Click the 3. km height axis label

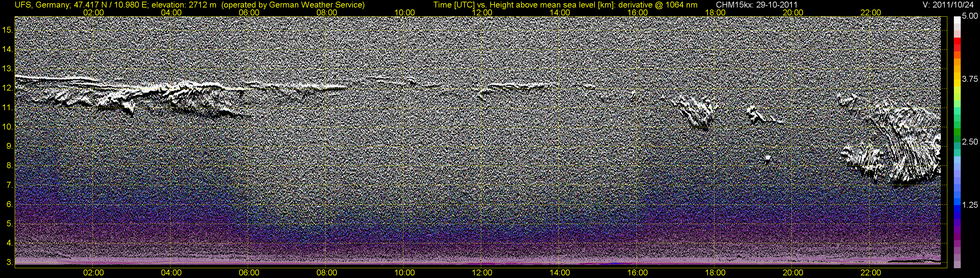point(9,262)
